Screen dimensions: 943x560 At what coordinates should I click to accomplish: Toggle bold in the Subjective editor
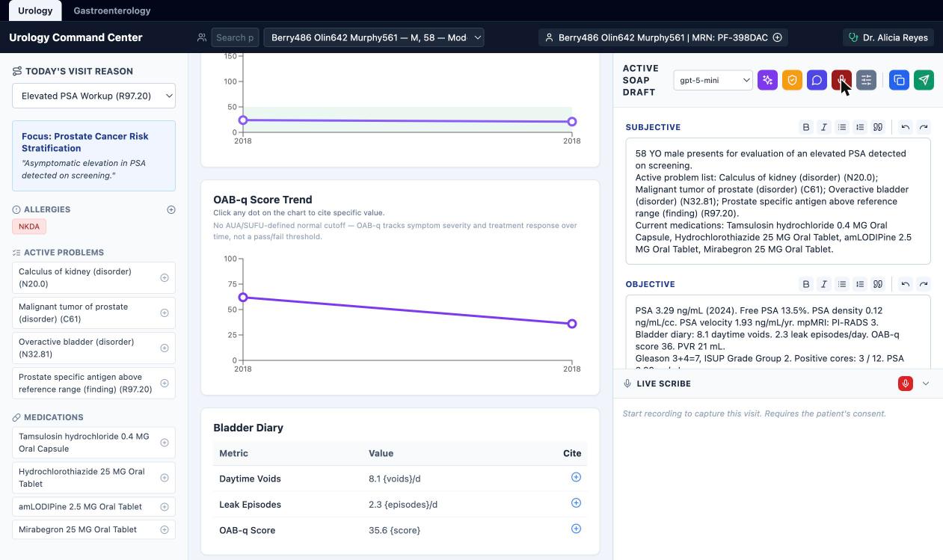806,127
